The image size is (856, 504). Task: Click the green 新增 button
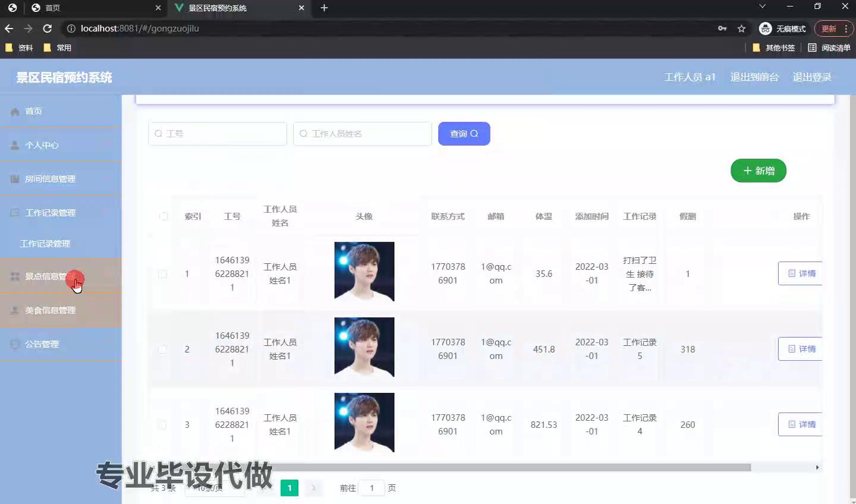coord(758,171)
